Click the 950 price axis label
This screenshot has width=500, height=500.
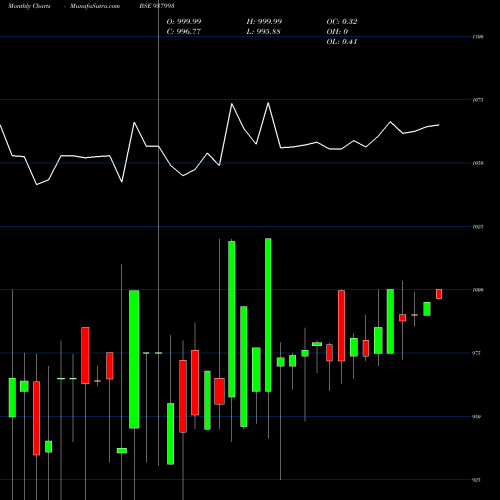click(477, 416)
